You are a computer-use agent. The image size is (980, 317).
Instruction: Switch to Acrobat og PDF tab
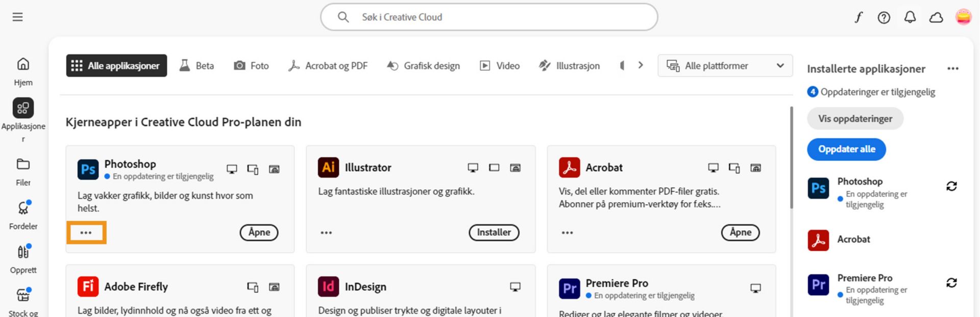click(328, 66)
